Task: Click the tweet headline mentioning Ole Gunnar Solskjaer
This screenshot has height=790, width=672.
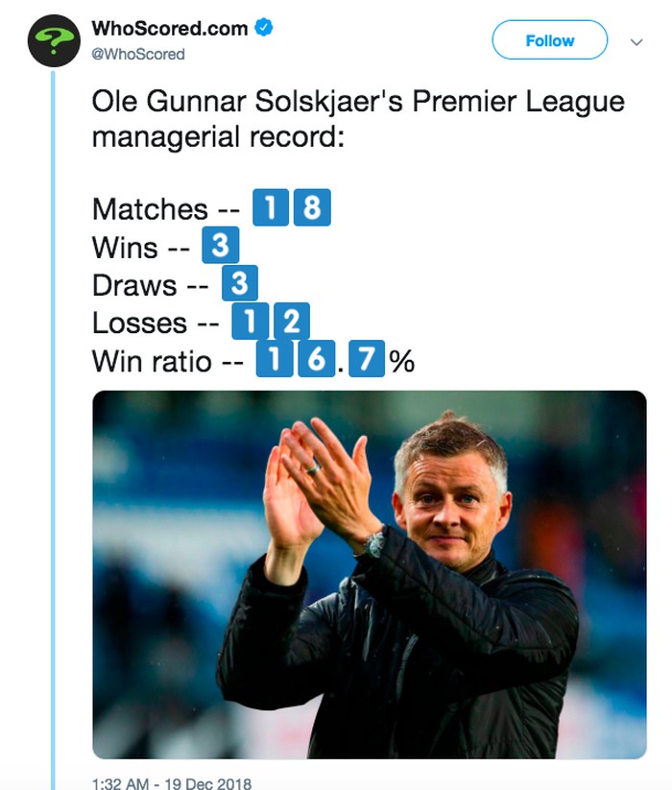Action: (x=357, y=117)
